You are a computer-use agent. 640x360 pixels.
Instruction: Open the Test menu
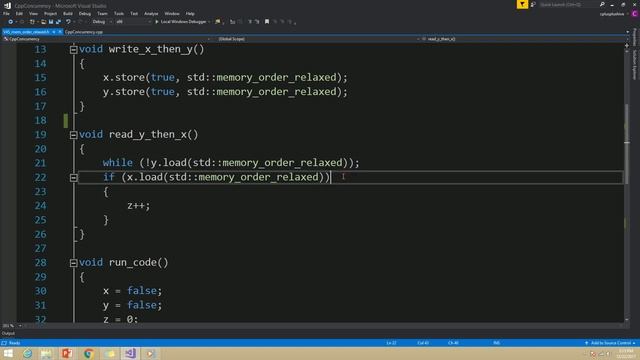[134, 13]
